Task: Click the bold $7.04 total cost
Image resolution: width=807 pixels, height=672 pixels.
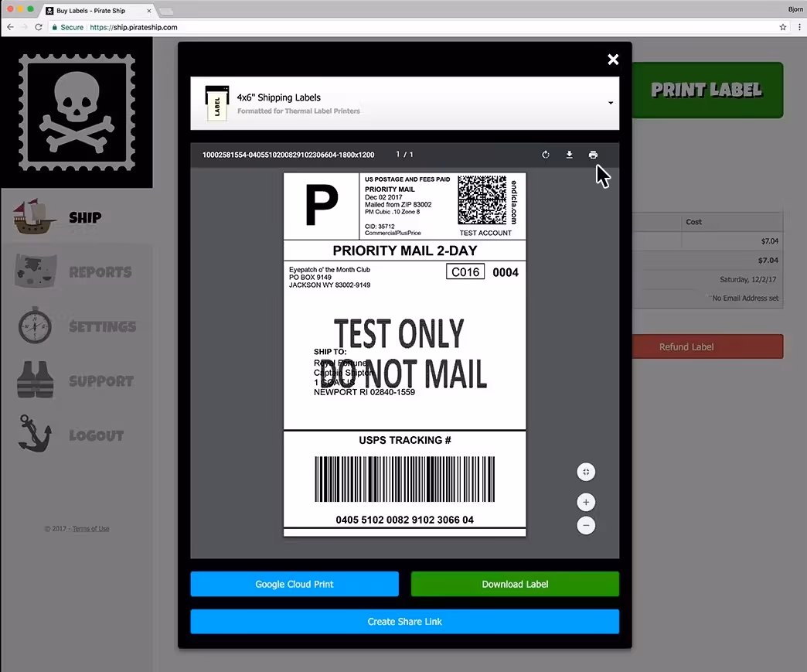Action: coord(768,260)
